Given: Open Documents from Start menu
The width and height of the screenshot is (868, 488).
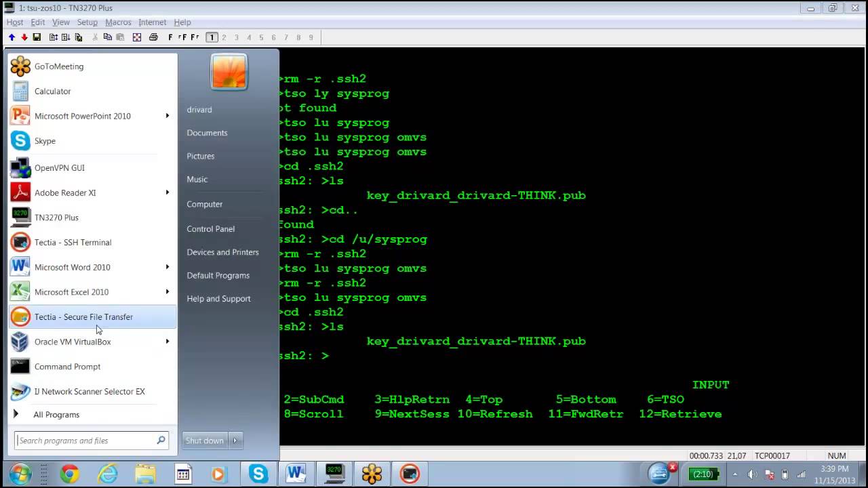Looking at the screenshot, I should 207,133.
